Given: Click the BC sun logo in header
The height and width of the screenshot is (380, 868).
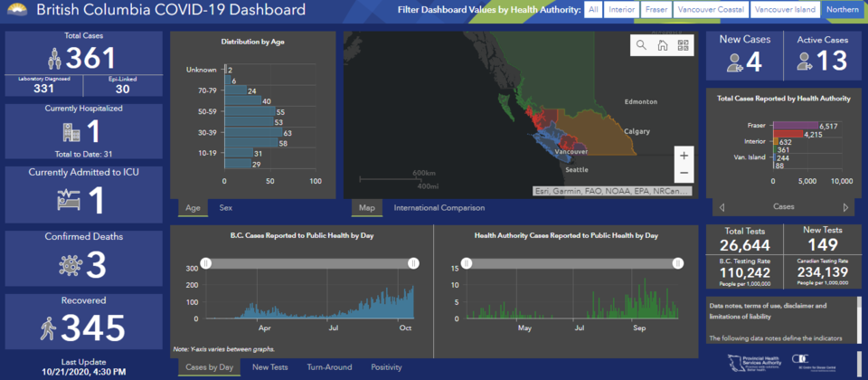Looking at the screenshot, I should (15, 9).
